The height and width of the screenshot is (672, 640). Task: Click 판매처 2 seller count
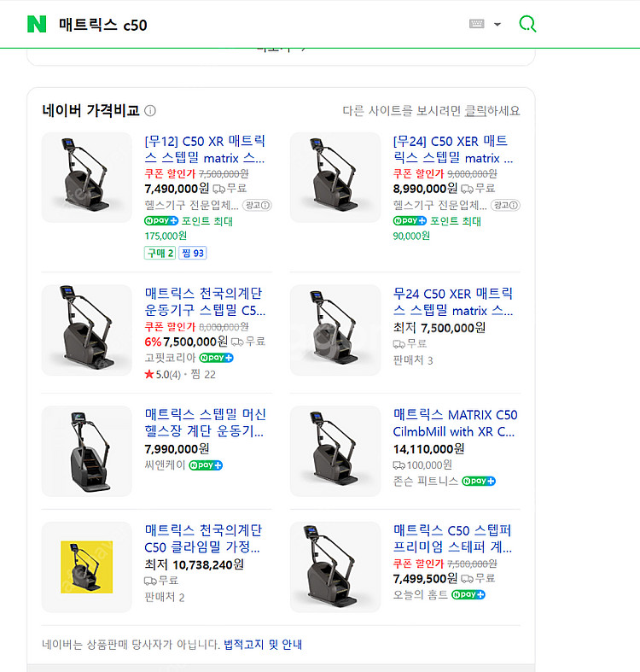coord(165,597)
